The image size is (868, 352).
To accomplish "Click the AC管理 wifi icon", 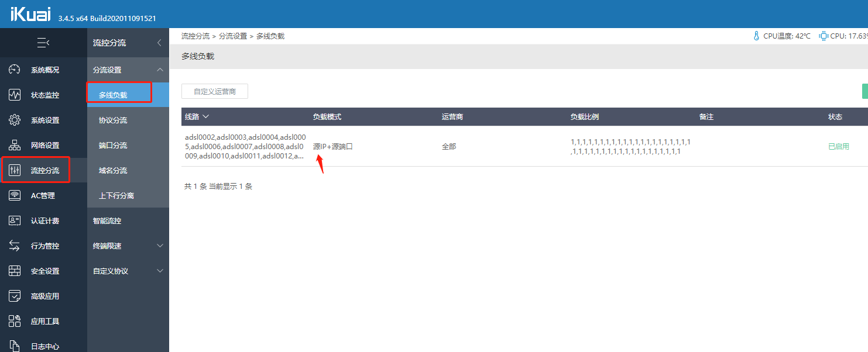I will point(15,195).
